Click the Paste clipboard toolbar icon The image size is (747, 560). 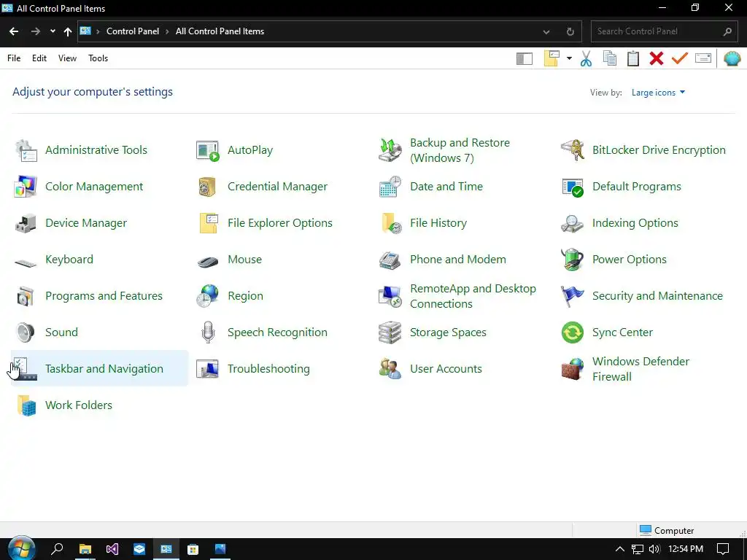[x=633, y=58]
